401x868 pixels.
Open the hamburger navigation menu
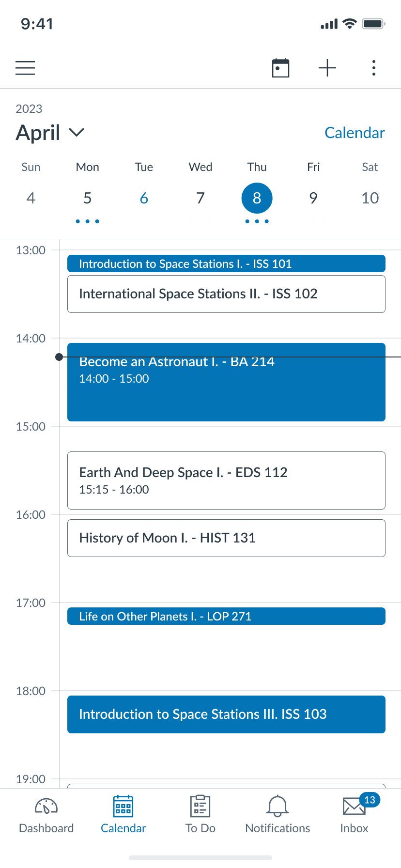(25, 68)
